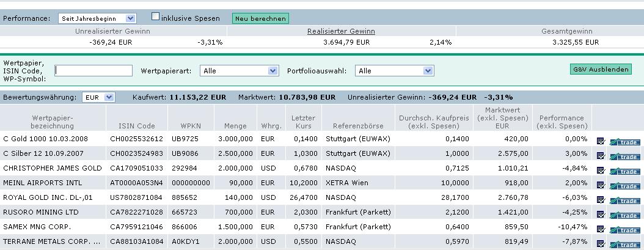Open details icon for Royal Gold Inc.
This screenshot has height=250, width=644.
601,200
